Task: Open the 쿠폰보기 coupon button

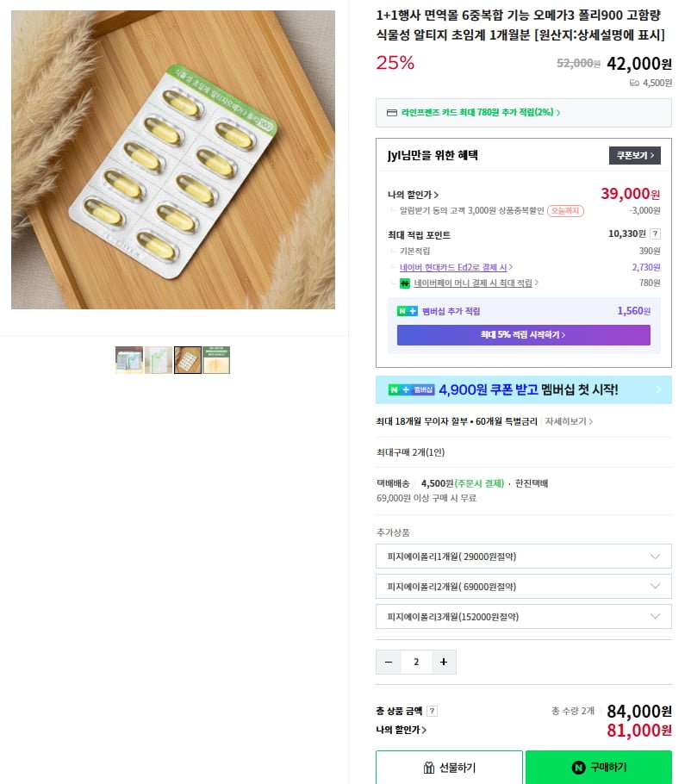Action: point(634,156)
